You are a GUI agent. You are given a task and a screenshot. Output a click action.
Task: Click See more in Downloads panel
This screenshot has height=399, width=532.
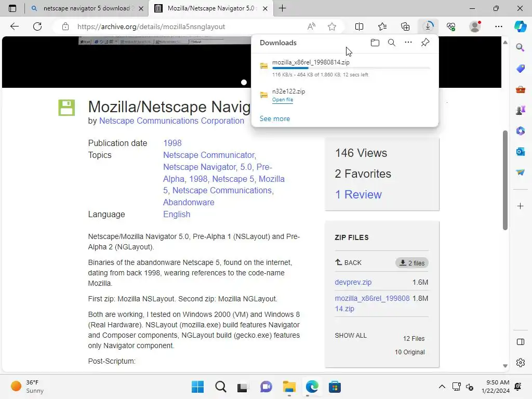tap(275, 119)
